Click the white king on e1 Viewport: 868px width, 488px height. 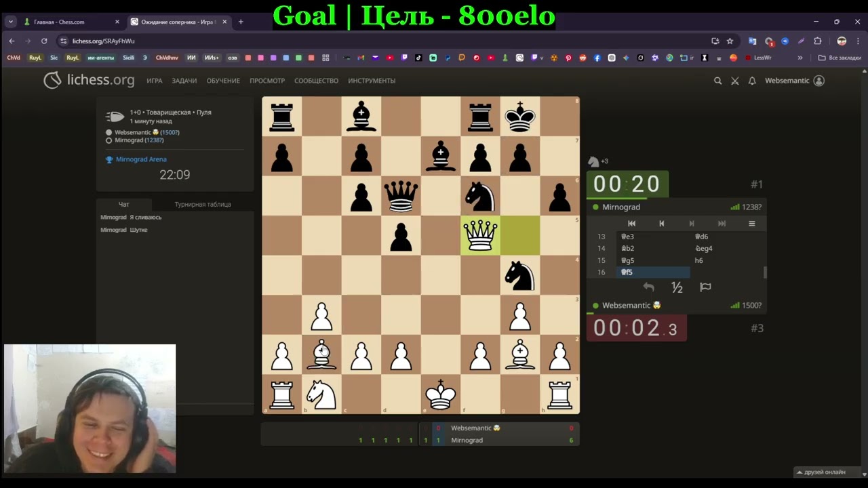pyautogui.click(x=441, y=394)
